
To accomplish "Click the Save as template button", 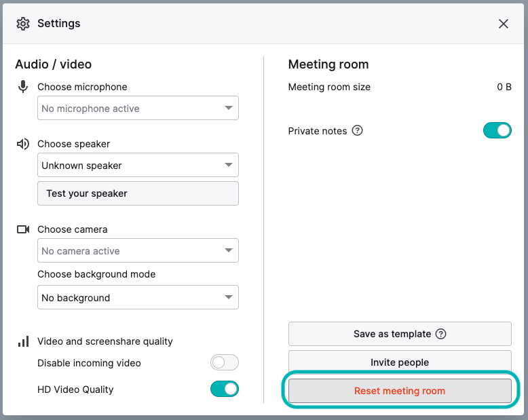I will pyautogui.click(x=400, y=334).
